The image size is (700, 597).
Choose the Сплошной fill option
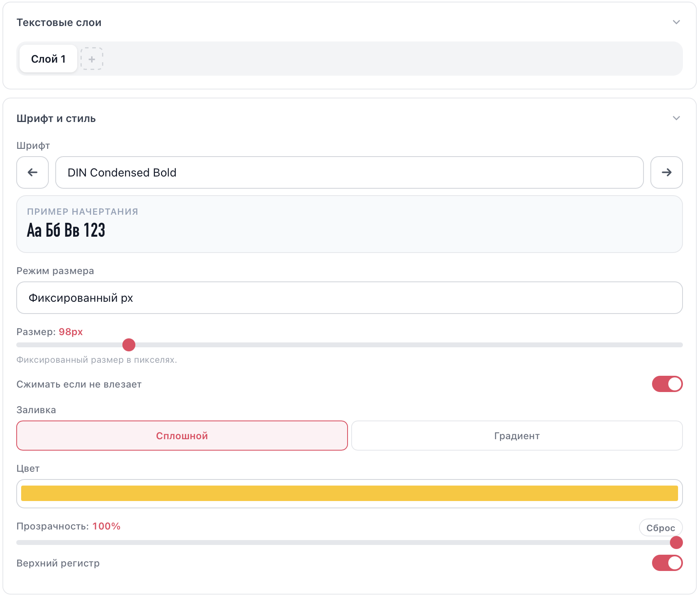coord(182,436)
